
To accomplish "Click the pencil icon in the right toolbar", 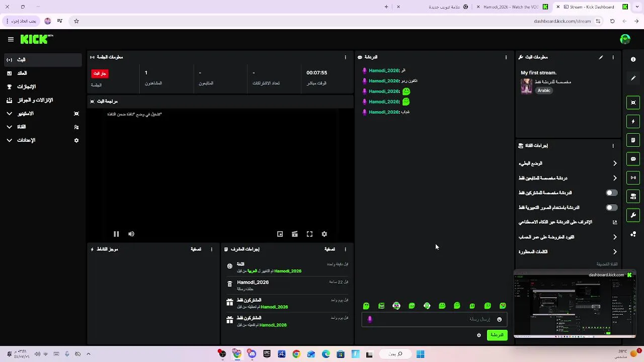I will [633, 78].
